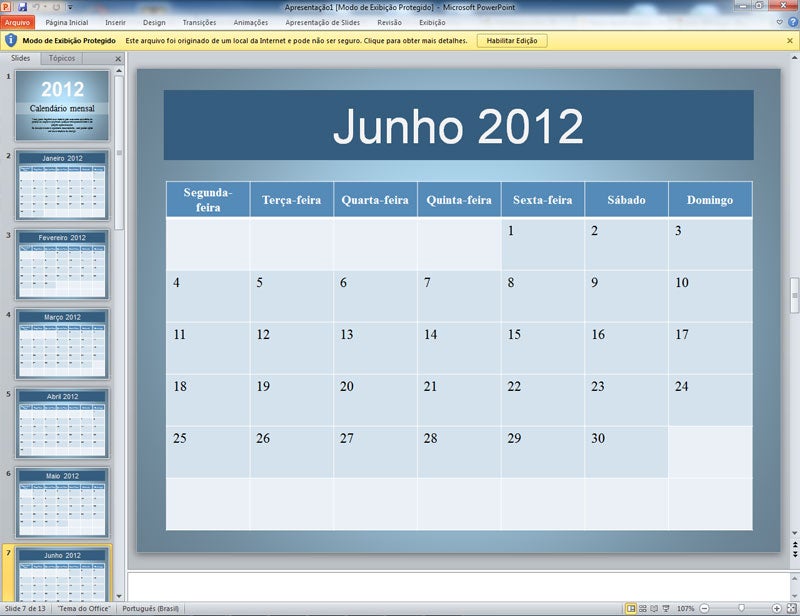Screen dimensions: 800x616
Task: Click the Junho 2012 slide title
Action: tap(458, 126)
